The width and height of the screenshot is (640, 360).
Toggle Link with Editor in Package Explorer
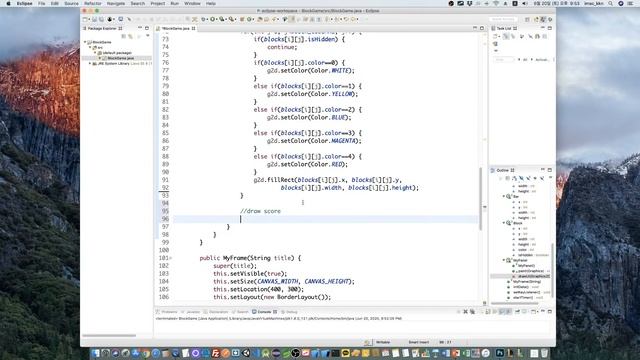tap(130, 36)
